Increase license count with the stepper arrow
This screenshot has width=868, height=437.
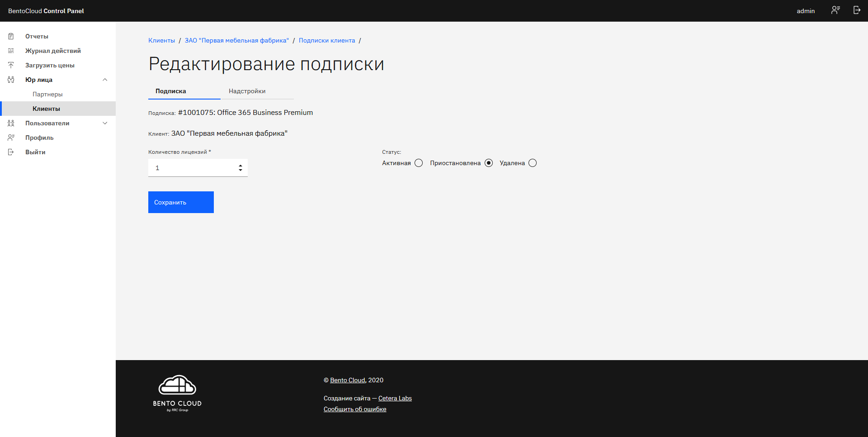tap(241, 165)
